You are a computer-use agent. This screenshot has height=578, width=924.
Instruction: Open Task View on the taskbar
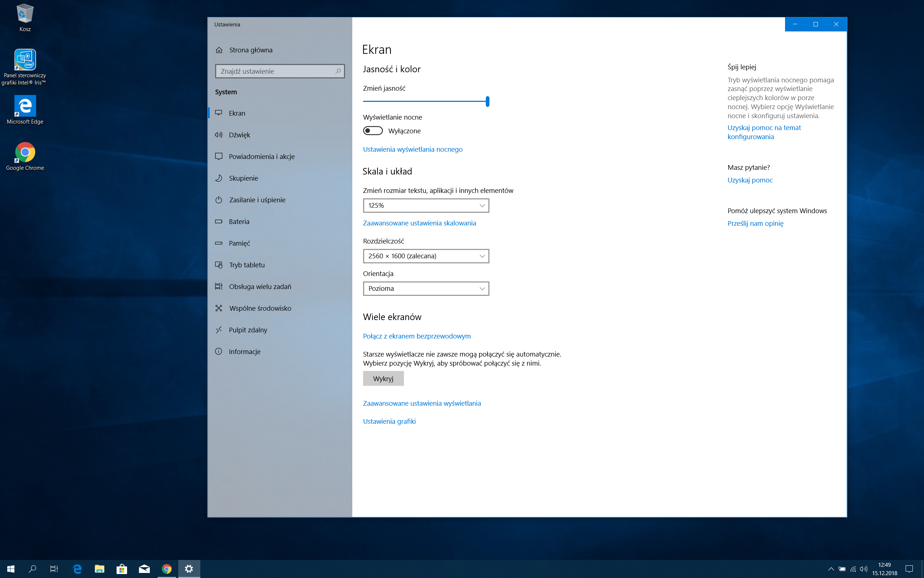coord(54,569)
